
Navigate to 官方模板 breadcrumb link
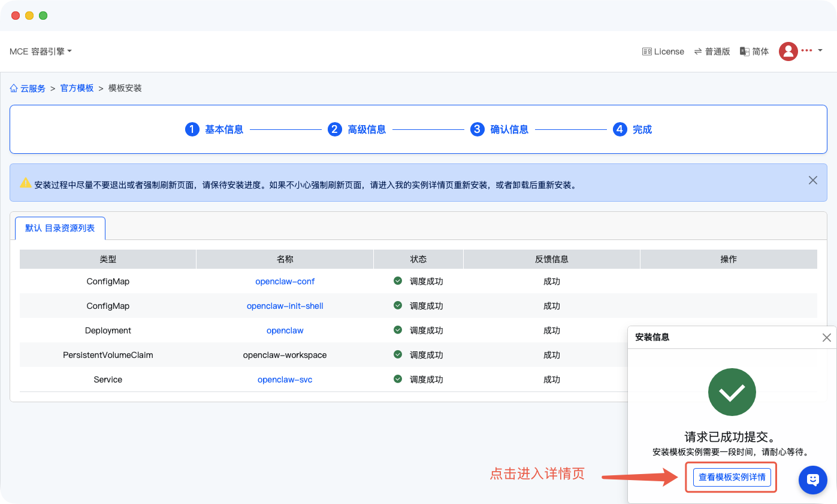coord(77,88)
